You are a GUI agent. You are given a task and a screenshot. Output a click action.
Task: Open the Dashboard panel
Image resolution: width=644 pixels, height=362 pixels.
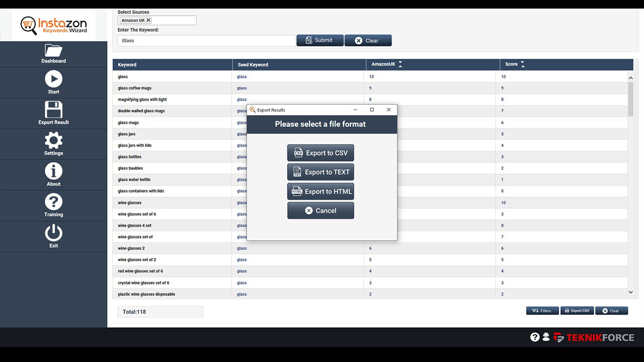click(x=53, y=54)
